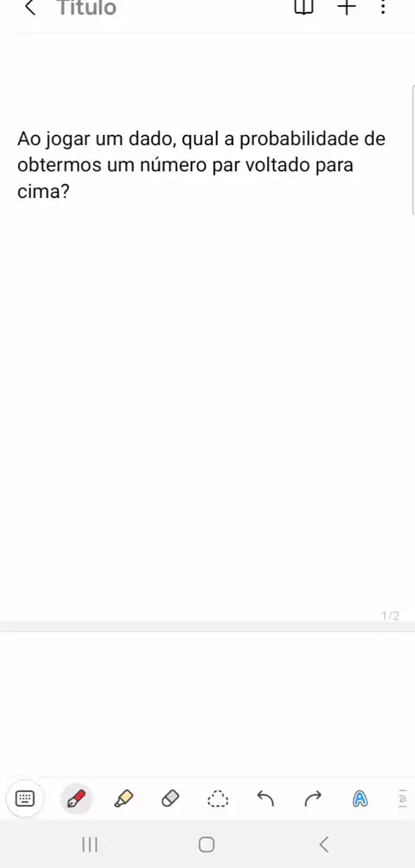The width and height of the screenshot is (415, 868).
Task: Switch to keyboard text mode
Action: [x=25, y=798]
